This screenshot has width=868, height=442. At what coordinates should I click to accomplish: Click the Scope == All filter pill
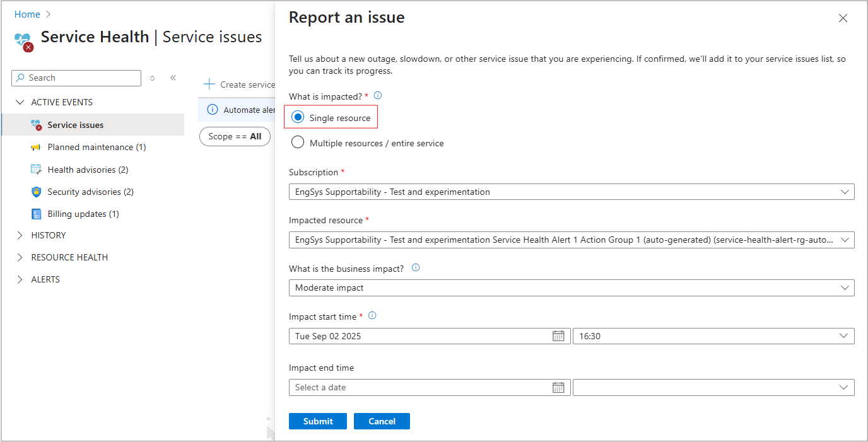[235, 136]
